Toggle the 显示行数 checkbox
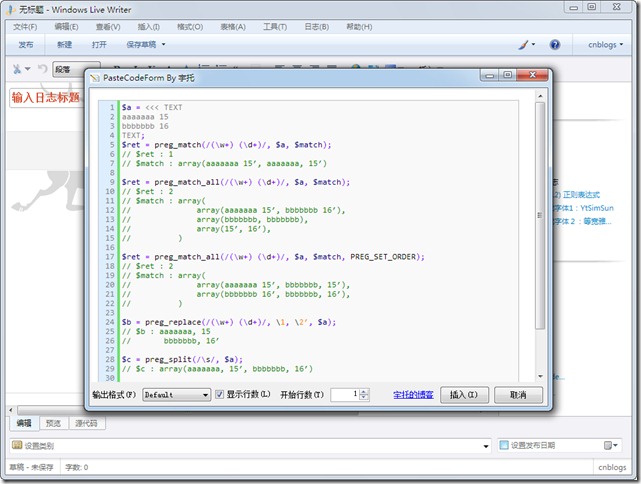Image resolution: width=641 pixels, height=484 pixels. 220,395
